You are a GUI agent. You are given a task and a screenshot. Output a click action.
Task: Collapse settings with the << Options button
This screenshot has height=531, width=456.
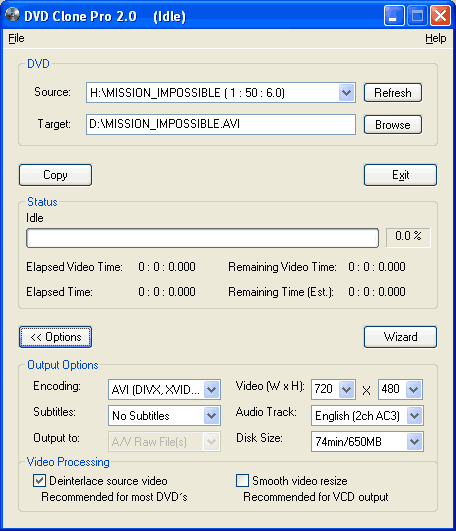coord(55,337)
